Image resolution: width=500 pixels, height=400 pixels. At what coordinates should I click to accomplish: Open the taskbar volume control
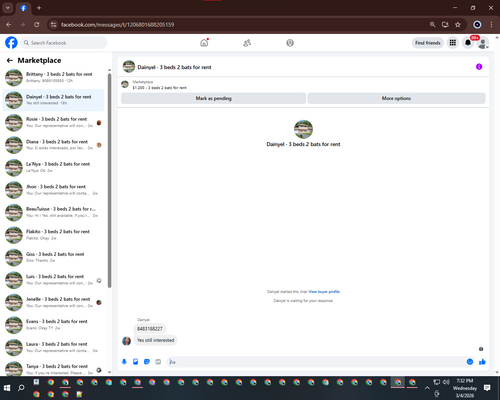click(446, 382)
